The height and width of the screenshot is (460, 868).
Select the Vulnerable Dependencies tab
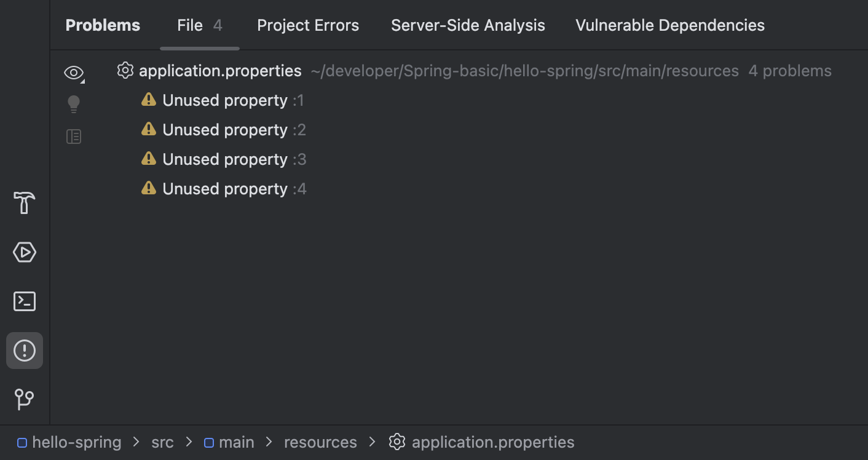tap(669, 25)
